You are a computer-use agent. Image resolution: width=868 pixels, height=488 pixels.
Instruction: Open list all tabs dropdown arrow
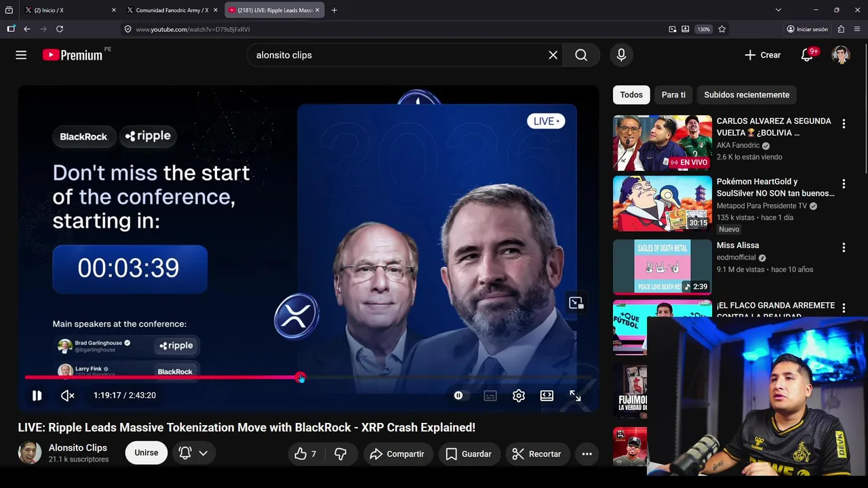point(778,10)
